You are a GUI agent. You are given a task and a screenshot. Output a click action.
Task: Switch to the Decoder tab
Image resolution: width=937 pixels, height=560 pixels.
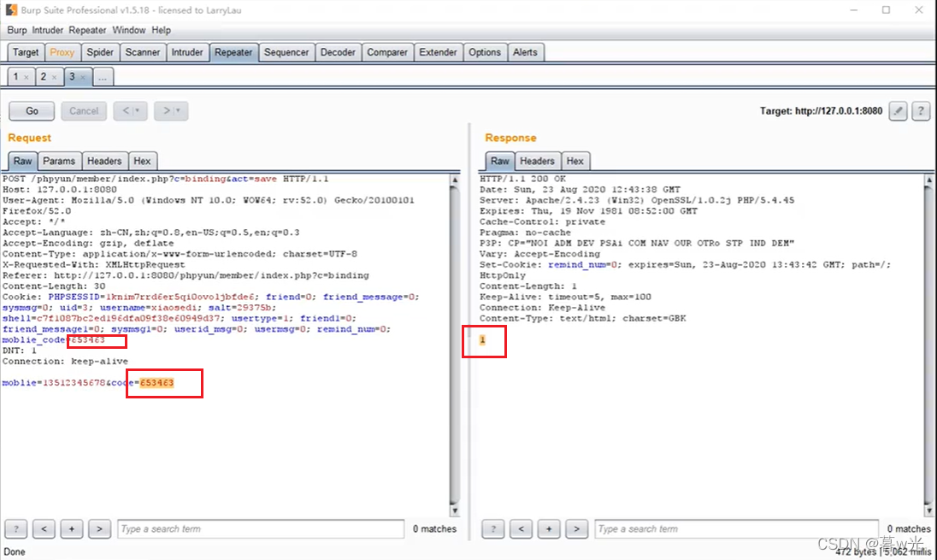point(338,52)
